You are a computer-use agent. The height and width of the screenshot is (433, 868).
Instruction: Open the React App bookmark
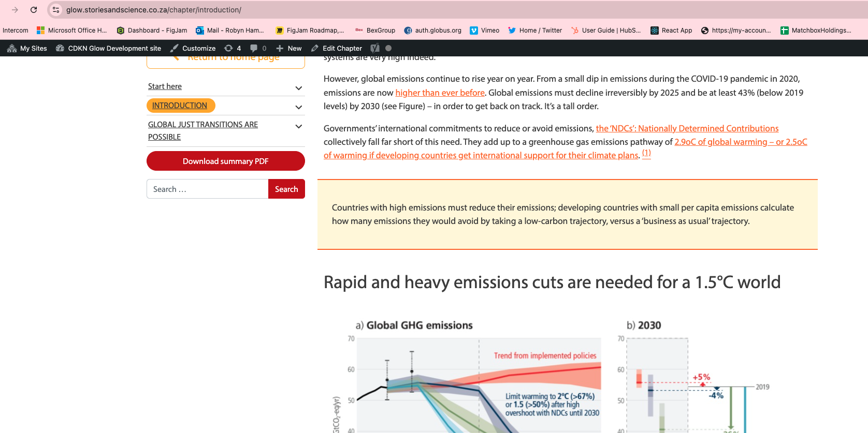pos(671,31)
